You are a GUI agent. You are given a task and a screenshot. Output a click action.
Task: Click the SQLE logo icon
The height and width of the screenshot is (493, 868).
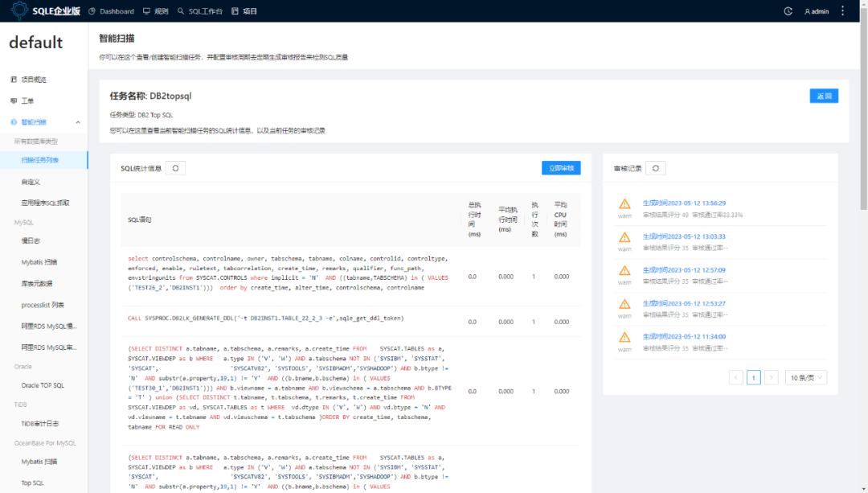click(x=19, y=10)
